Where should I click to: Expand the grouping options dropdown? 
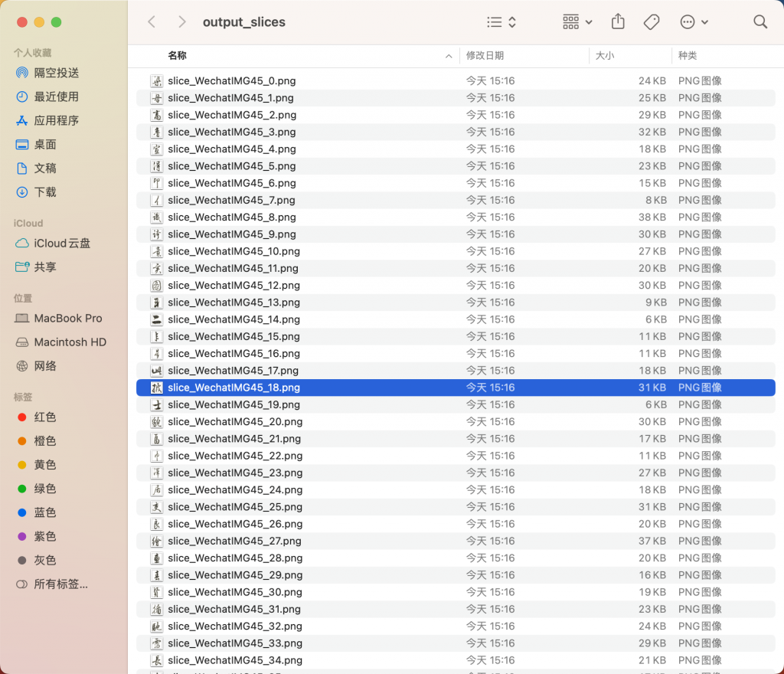(577, 22)
